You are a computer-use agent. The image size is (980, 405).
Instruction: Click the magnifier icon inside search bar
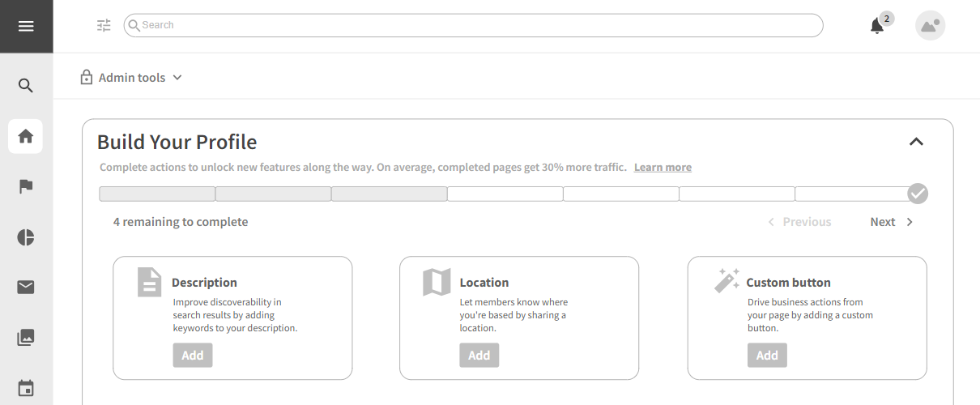pyautogui.click(x=134, y=25)
